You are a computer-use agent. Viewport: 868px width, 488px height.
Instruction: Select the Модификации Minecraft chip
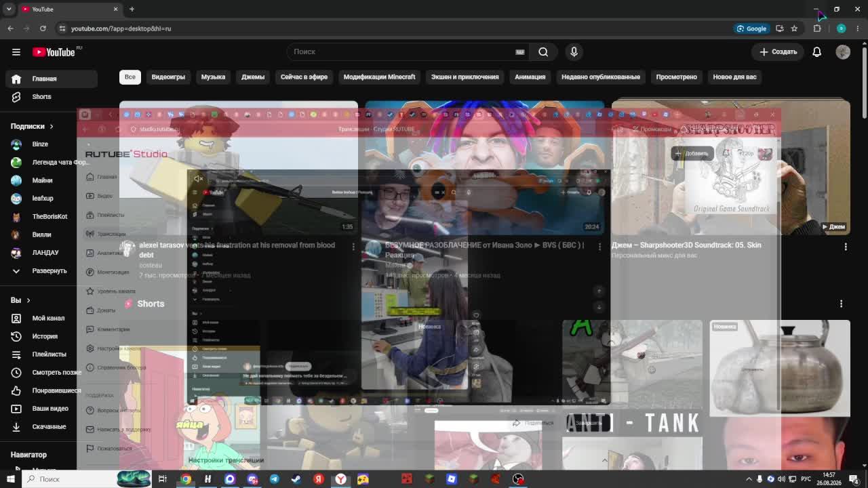coord(379,77)
